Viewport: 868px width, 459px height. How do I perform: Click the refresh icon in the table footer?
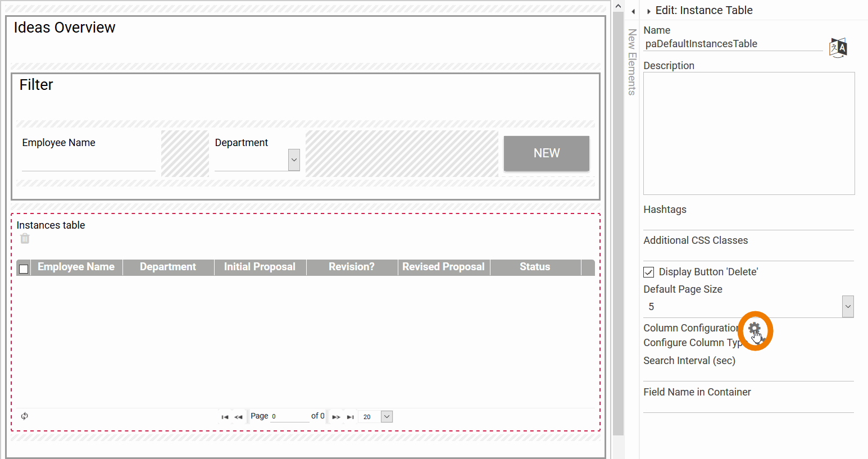pos(24,416)
